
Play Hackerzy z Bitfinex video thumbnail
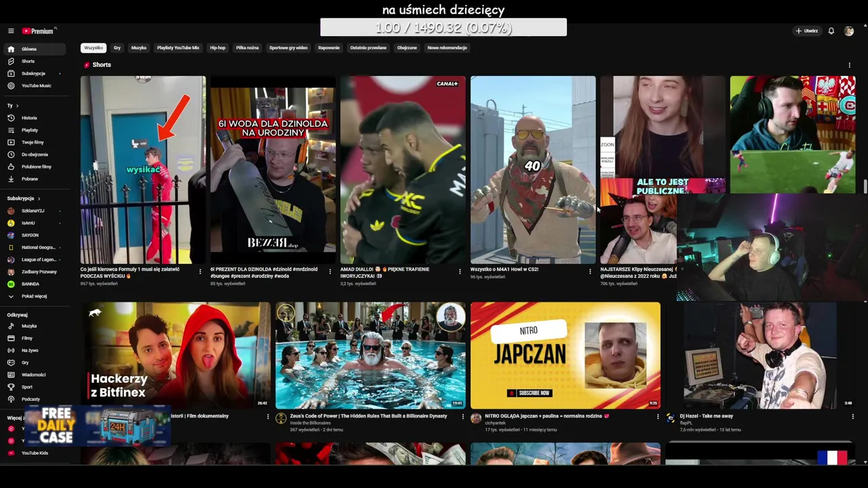[176, 355]
